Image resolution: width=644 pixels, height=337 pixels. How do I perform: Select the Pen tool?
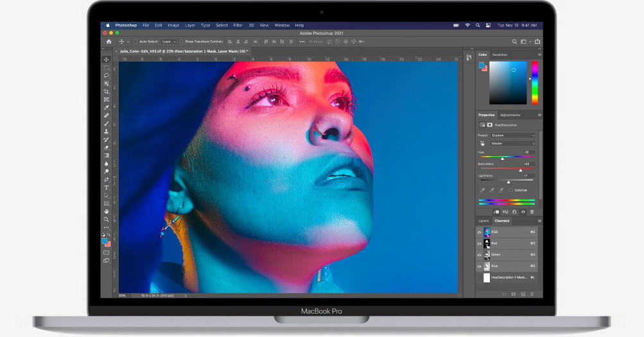[107, 179]
